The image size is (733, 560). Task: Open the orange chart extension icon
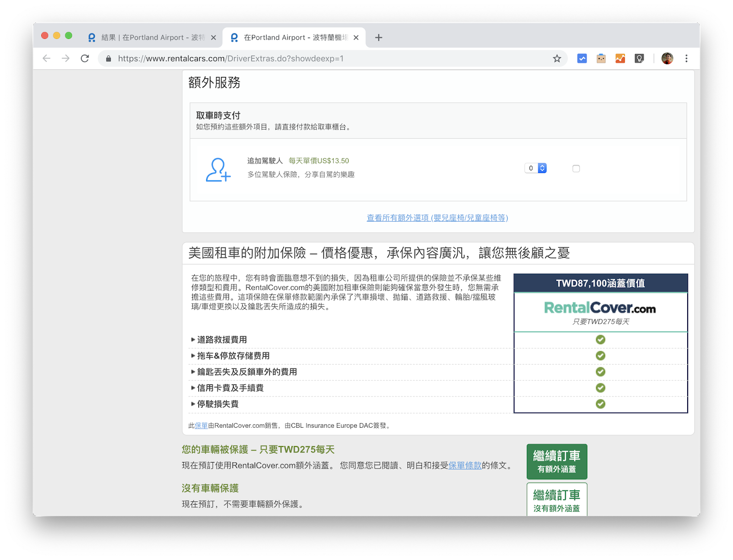coord(620,59)
